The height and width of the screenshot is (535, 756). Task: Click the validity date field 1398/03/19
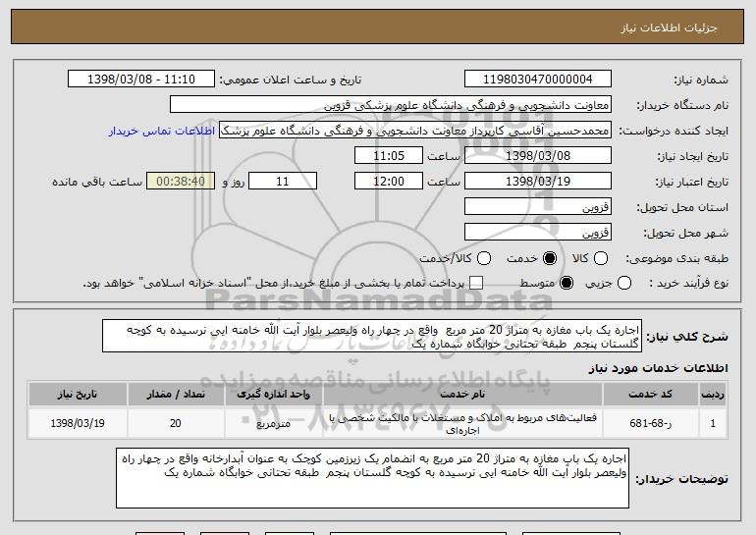click(538, 182)
